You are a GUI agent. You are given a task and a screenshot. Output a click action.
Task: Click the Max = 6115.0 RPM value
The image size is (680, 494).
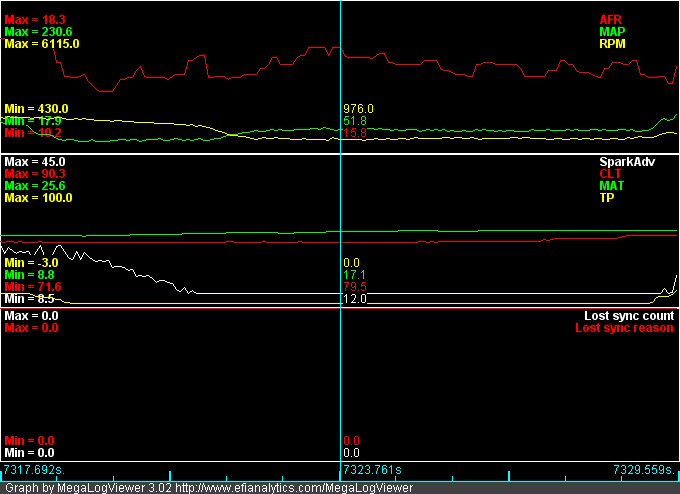click(x=42, y=44)
